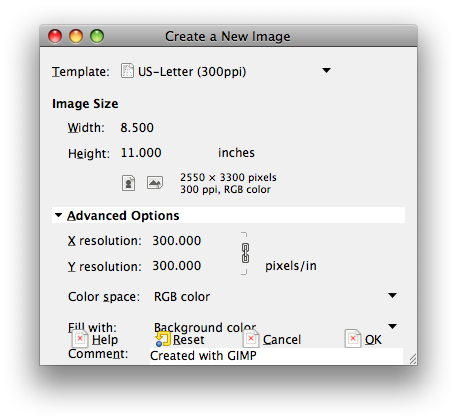This screenshot has height=420, width=457.
Task: Click the broken Help button icon
Action: click(80, 339)
